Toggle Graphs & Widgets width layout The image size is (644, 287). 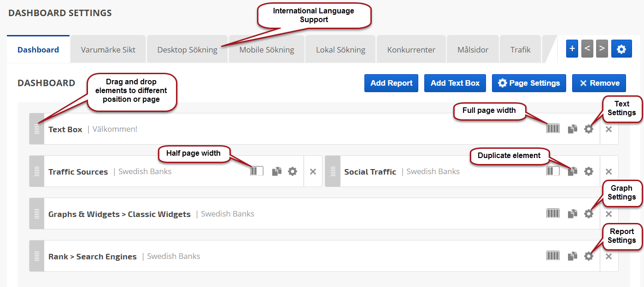553,214
